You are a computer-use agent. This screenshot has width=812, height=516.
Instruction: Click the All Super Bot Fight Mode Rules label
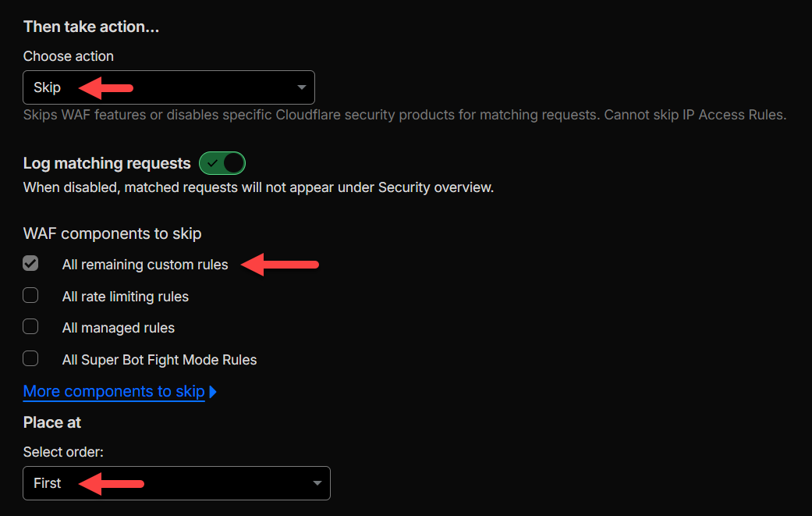[159, 360]
